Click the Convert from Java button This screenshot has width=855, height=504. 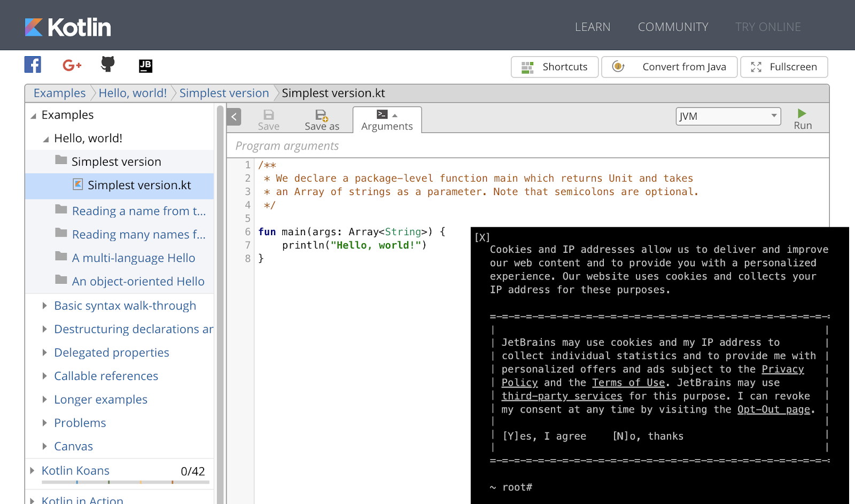(669, 67)
